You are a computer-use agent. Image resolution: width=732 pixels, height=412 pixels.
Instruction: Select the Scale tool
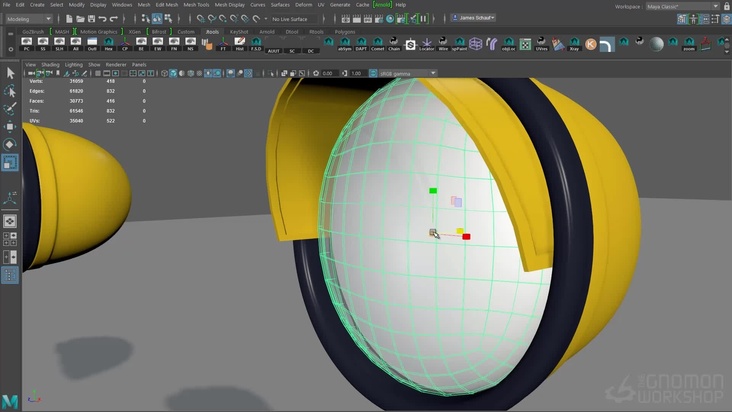[x=10, y=162]
